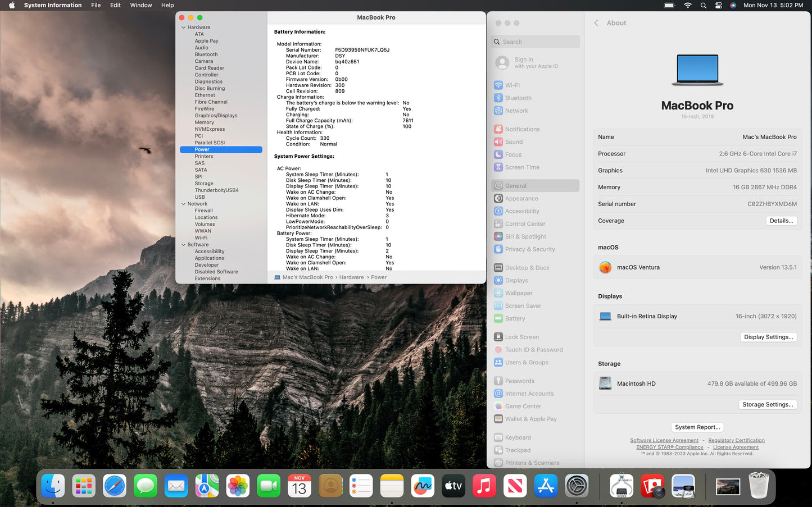Open the File menu
This screenshot has width=812, height=507.
[96, 5]
